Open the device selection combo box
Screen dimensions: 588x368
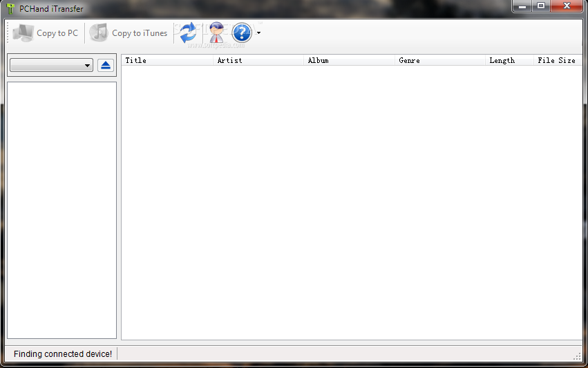point(52,65)
